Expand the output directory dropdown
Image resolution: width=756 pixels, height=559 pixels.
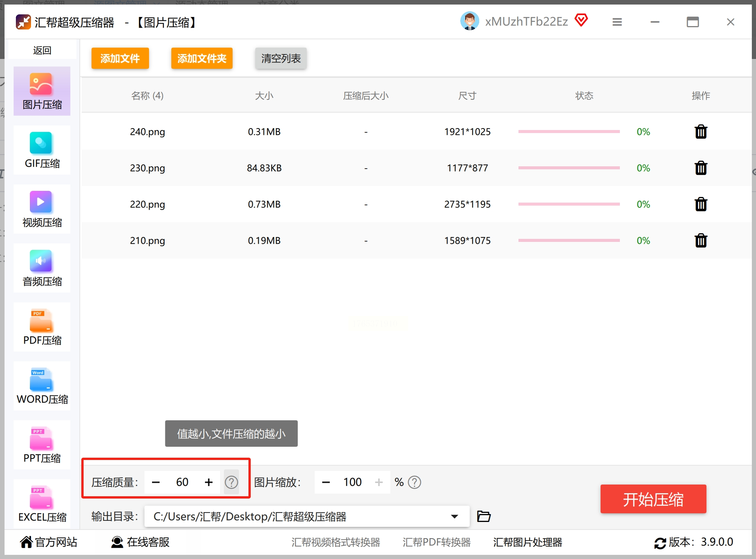(455, 516)
